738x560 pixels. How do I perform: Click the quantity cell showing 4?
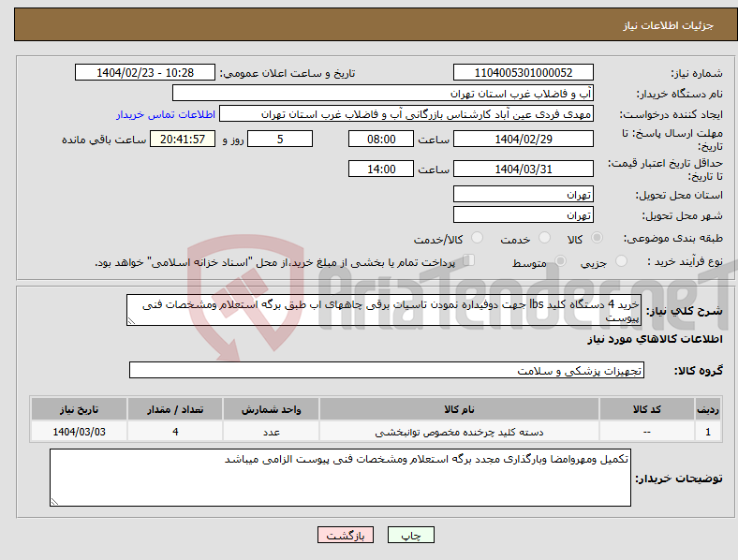pos(175,432)
